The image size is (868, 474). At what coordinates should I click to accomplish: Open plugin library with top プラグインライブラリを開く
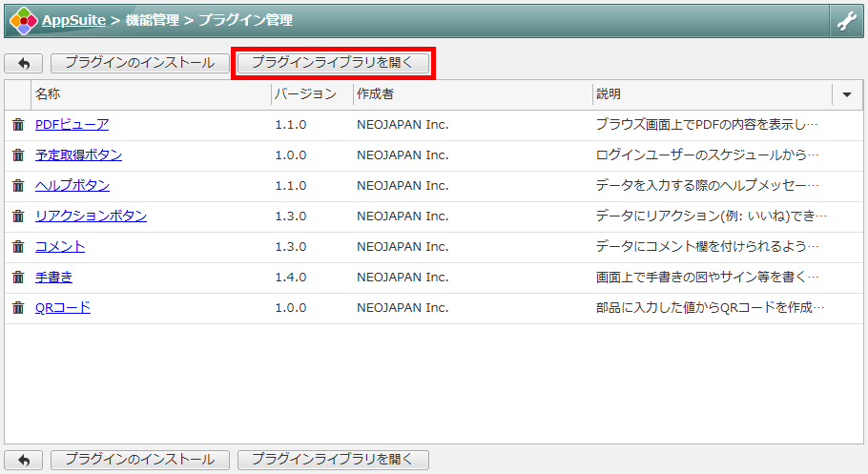(333, 63)
